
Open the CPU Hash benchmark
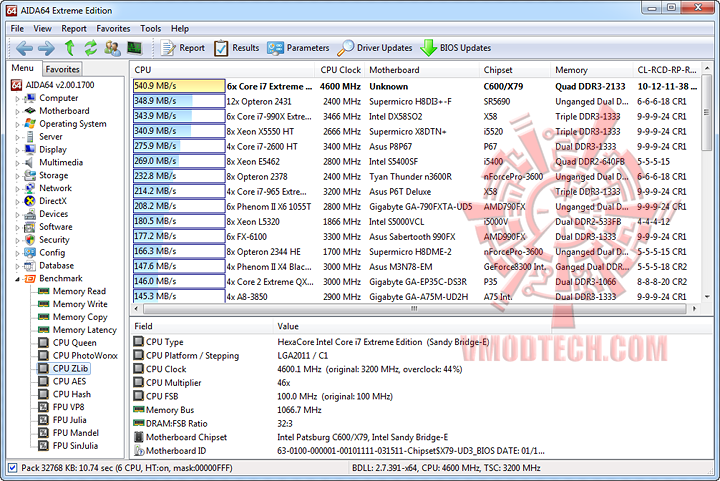point(64,394)
